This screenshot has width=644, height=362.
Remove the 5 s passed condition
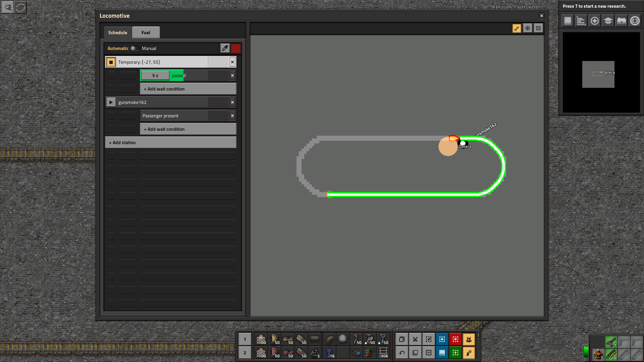[x=232, y=75]
